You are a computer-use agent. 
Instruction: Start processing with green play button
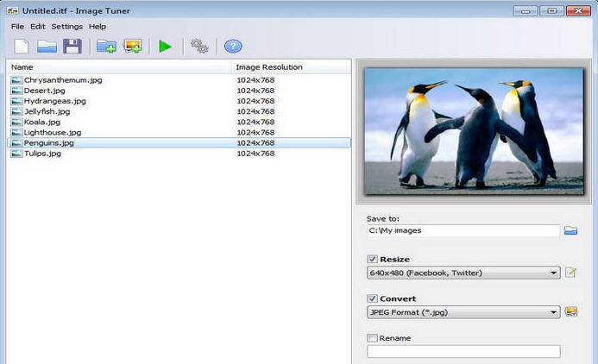165,47
